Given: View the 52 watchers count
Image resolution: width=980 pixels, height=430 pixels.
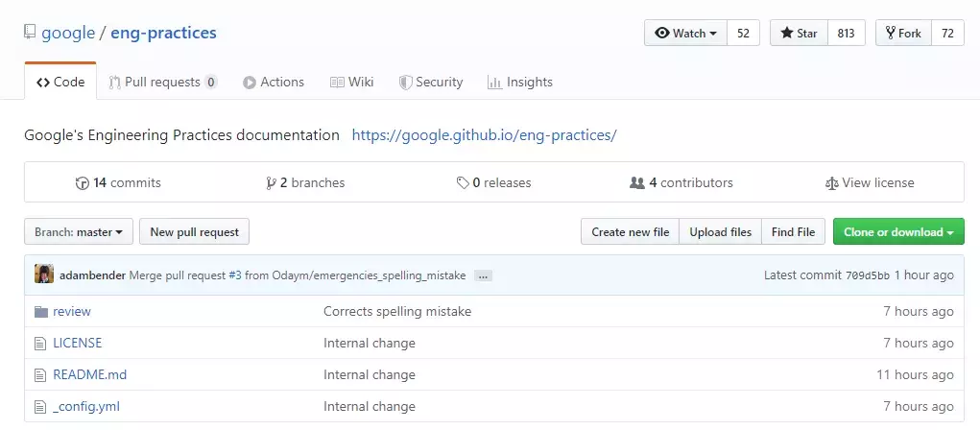Looking at the screenshot, I should [743, 34].
